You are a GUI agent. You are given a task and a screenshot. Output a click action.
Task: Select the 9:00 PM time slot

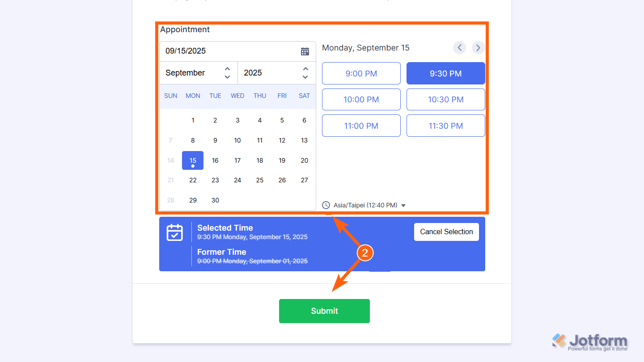[361, 74]
